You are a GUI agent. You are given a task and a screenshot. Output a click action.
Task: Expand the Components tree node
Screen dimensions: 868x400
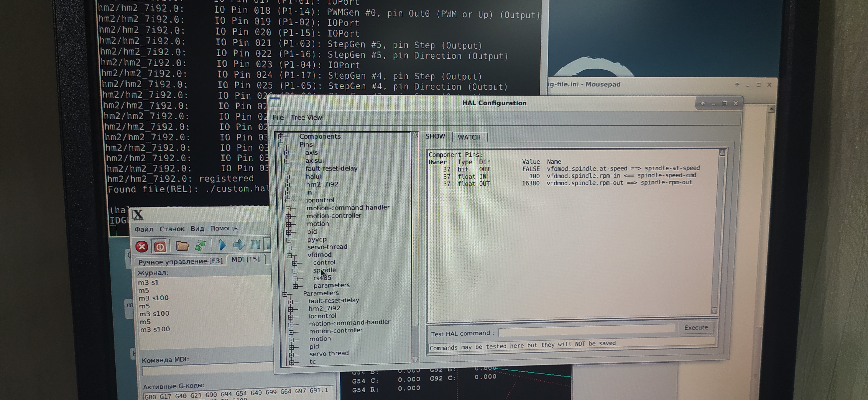coord(281,136)
